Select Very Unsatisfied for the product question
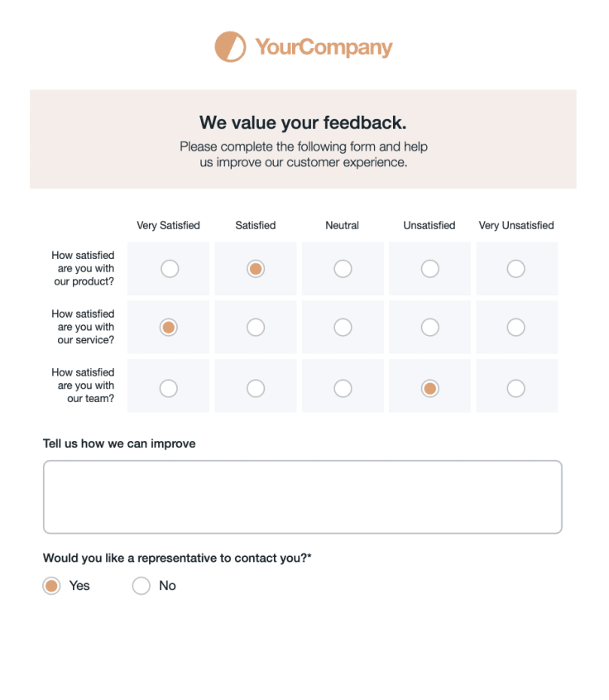The width and height of the screenshot is (609, 700). coord(516,268)
